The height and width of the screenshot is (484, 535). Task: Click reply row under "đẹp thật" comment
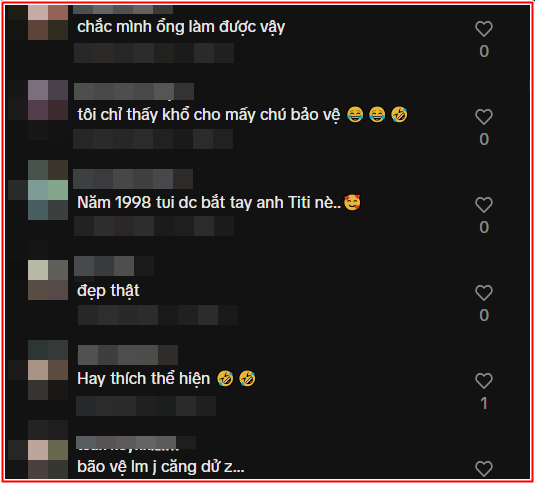[158, 315]
